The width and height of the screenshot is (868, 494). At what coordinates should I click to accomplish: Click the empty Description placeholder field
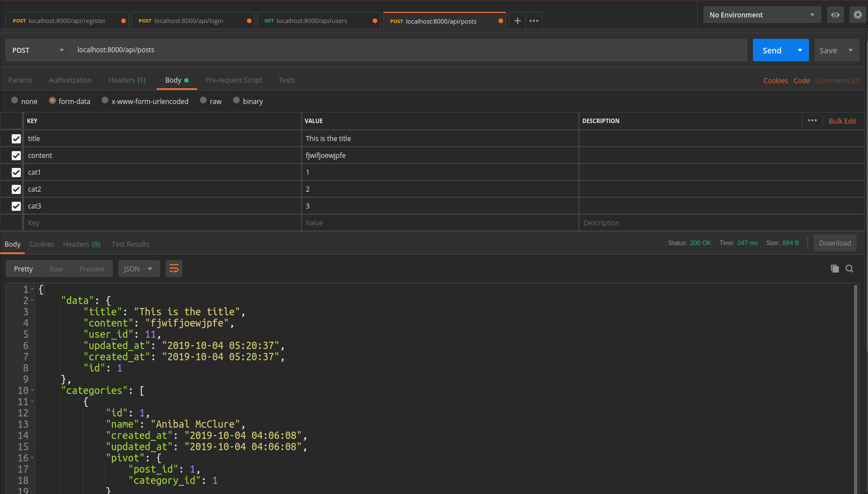click(721, 223)
